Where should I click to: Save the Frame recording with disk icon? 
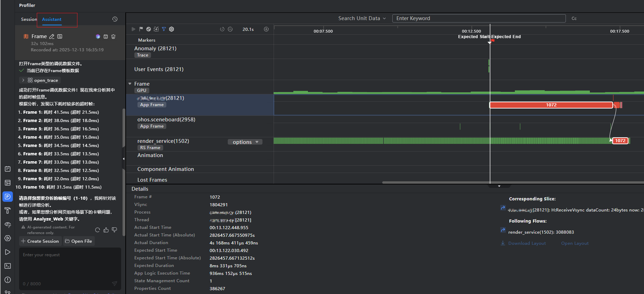[x=106, y=36]
